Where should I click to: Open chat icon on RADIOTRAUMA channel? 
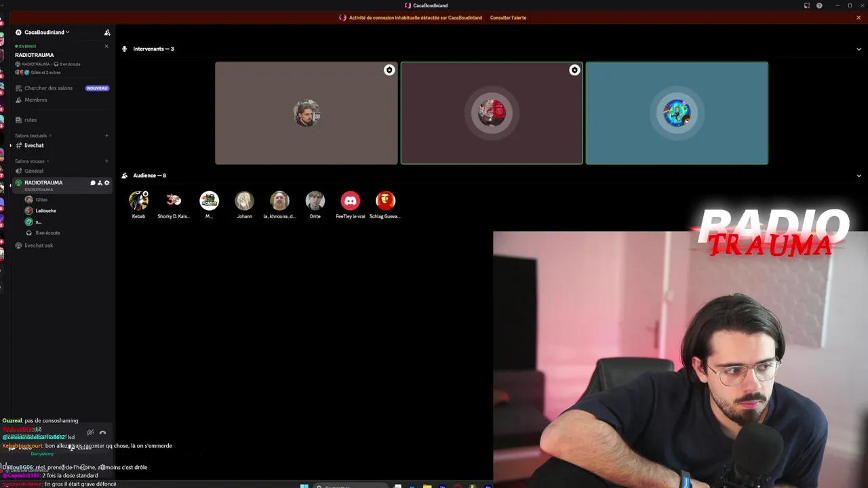(x=93, y=183)
